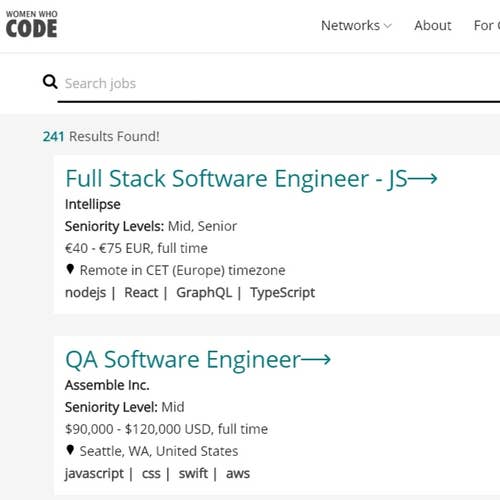500x500 pixels.
Task: Select the javascript tag
Action: pyautogui.click(x=94, y=473)
